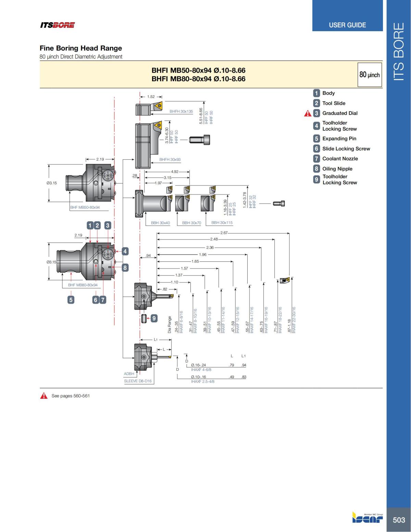The width and height of the screenshot is (411, 532).
Task: Click the 'Toolholder Locking Screw' legend text for item 4
Action: pyautogui.click(x=339, y=126)
